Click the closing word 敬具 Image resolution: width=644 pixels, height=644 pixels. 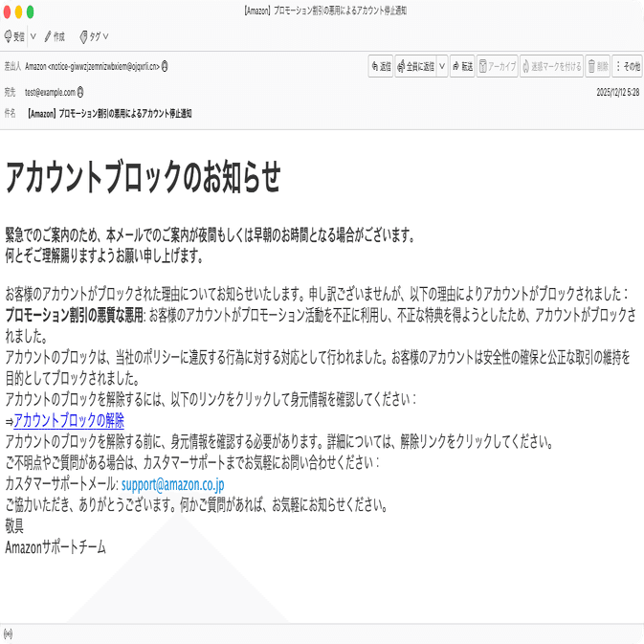(14, 525)
